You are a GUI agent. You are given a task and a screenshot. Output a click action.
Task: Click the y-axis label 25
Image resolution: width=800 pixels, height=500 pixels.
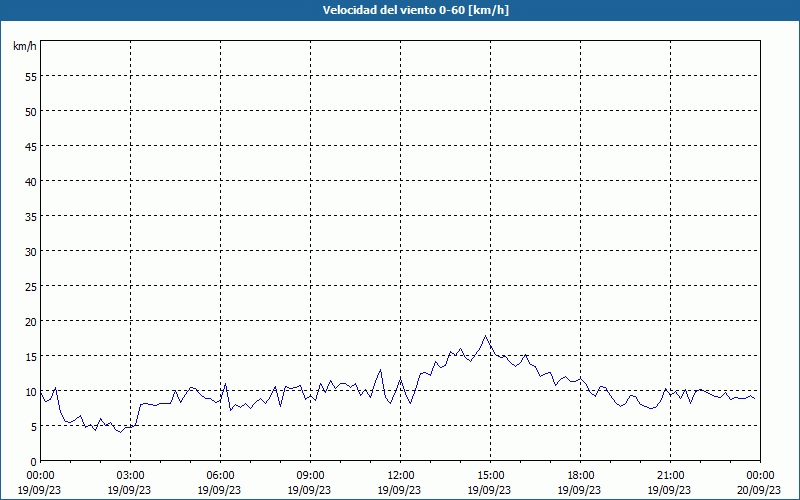(31, 286)
